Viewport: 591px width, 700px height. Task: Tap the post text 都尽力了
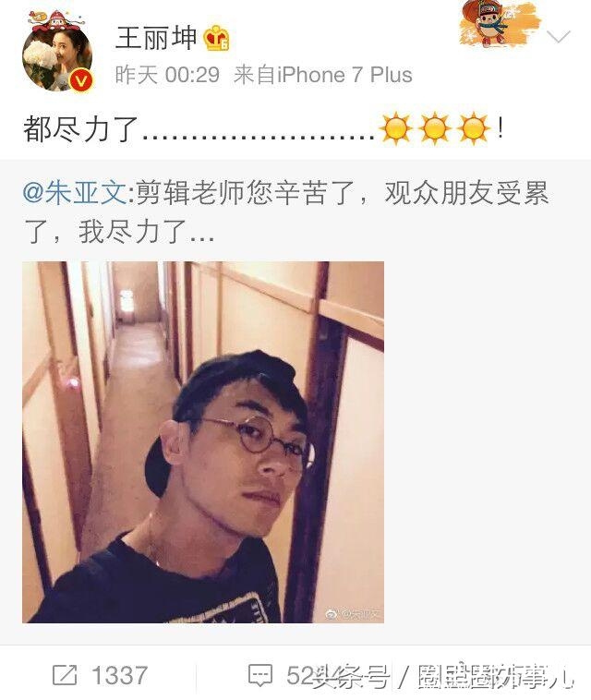pos(80,129)
